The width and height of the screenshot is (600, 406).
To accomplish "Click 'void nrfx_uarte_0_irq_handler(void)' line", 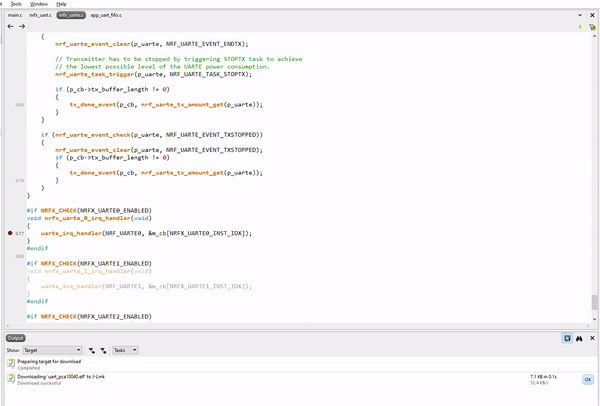I will (89, 218).
